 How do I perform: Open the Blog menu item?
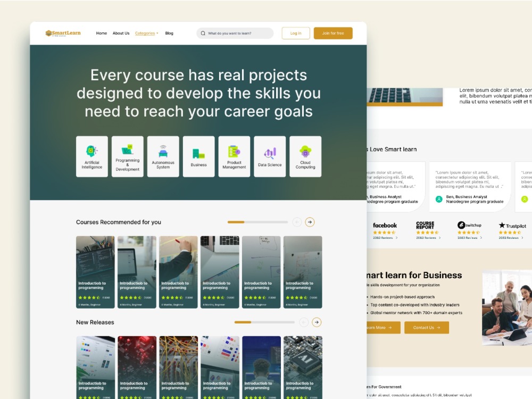pyautogui.click(x=169, y=33)
